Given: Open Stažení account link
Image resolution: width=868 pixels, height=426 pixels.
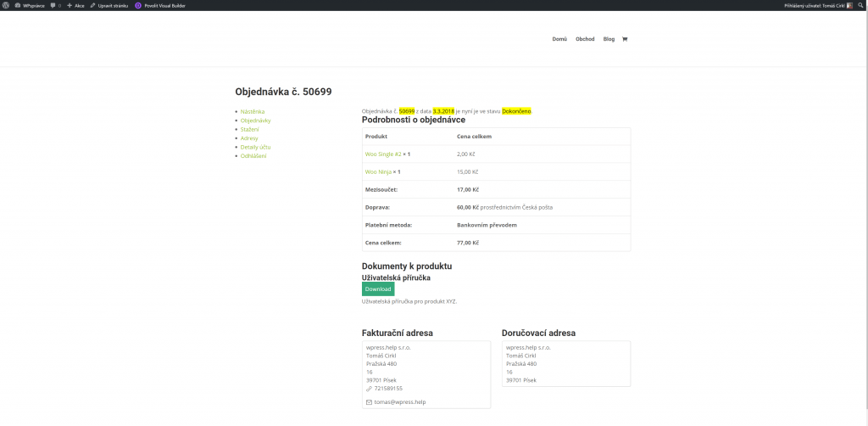Looking at the screenshot, I should point(250,129).
